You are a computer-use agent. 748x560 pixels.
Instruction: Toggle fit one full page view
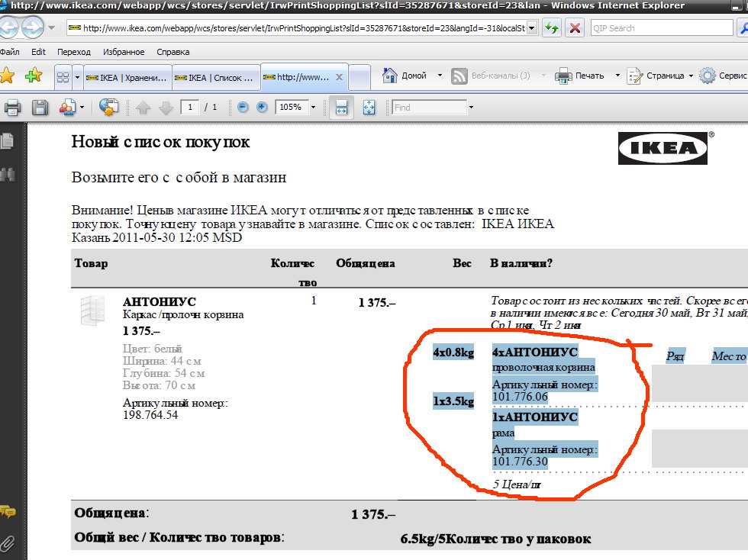click(369, 108)
